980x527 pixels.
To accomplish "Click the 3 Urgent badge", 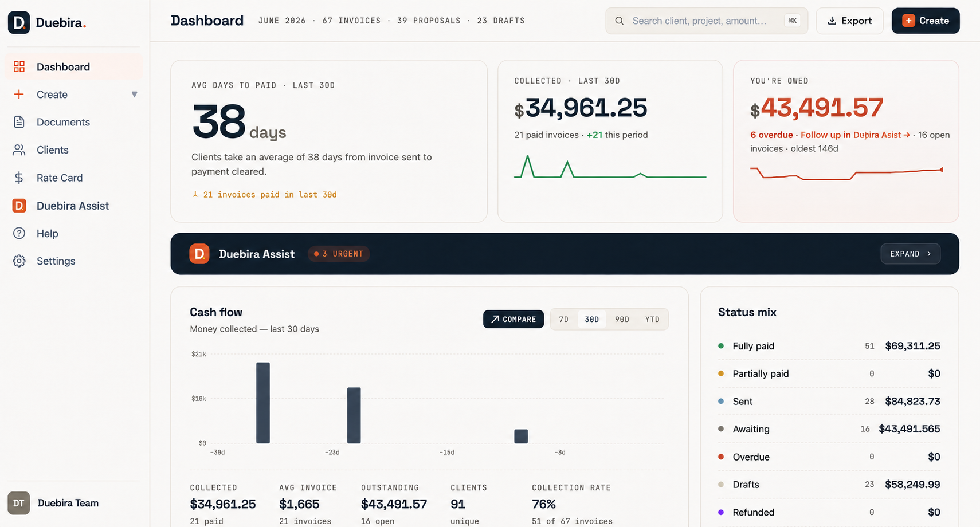I will (x=339, y=254).
